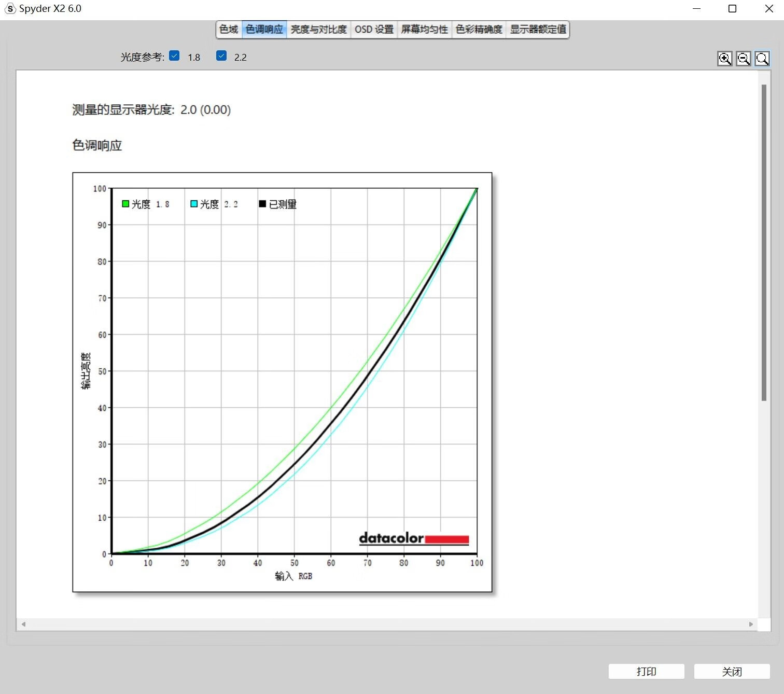784x694 pixels.
Task: Open the 亮度与对比度 tab
Action: click(318, 30)
